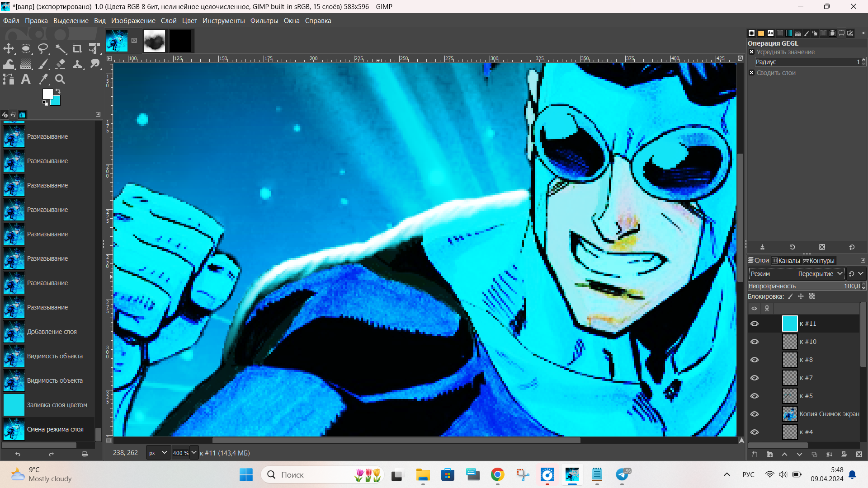Open Google Chrome from the taskbar

coord(497,475)
